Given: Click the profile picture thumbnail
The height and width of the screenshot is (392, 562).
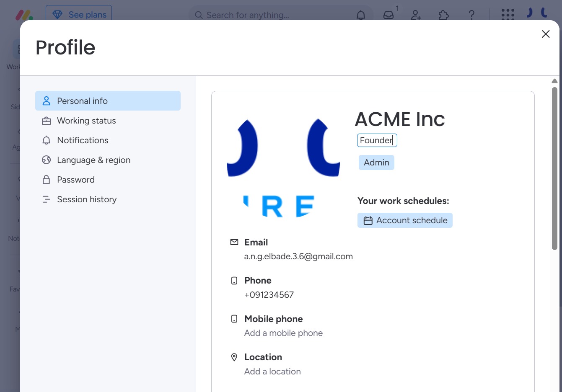Looking at the screenshot, I should 283,168.
